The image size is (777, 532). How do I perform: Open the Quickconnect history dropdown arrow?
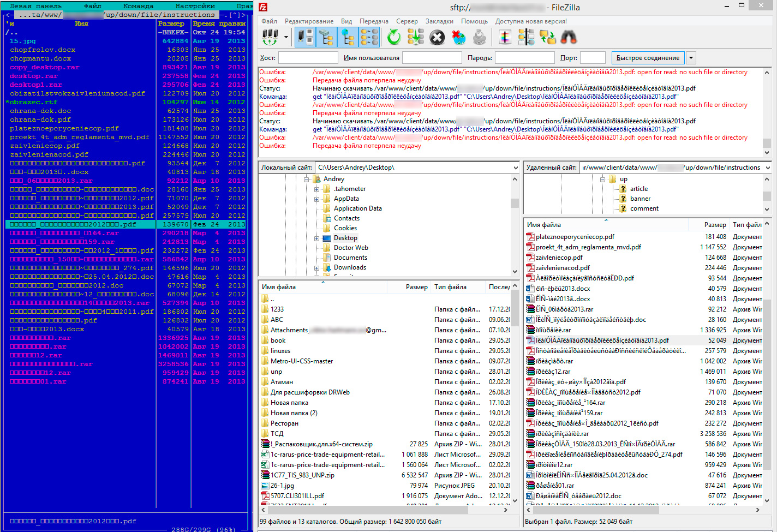pos(691,58)
